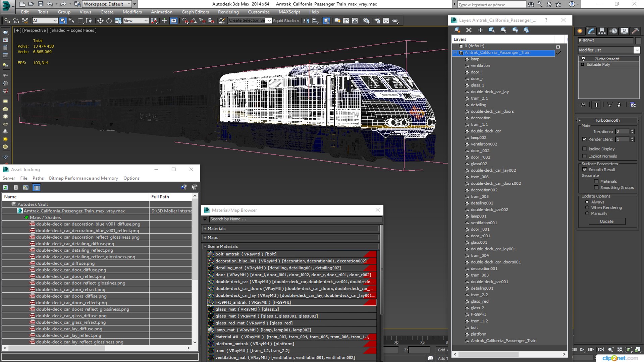Open the selection filter All dropdown

(45, 21)
